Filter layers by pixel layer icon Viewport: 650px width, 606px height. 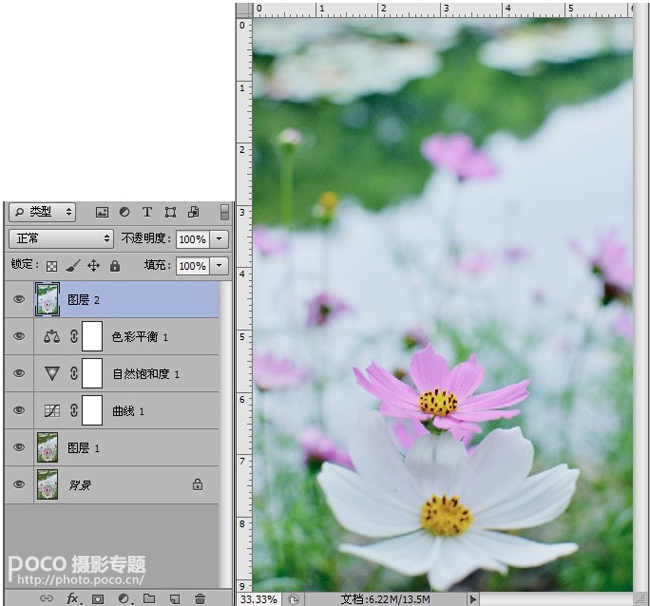[x=102, y=212]
